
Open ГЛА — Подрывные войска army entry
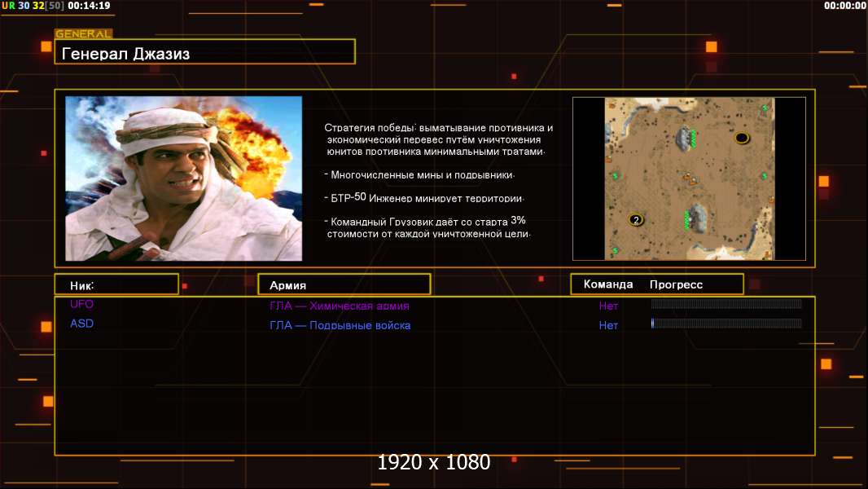(x=340, y=325)
